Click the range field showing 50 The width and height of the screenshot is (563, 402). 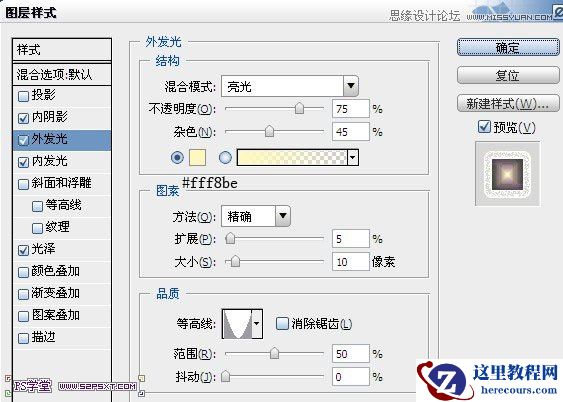pos(351,354)
